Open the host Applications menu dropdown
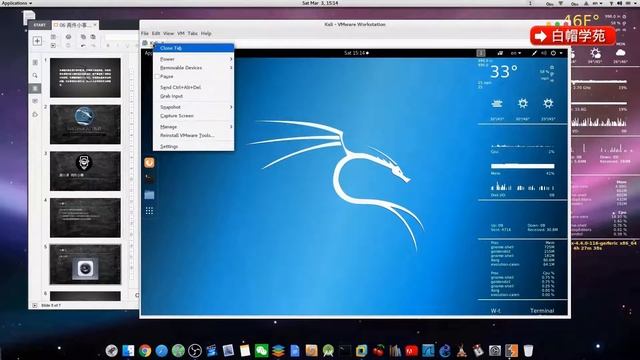 point(17,3)
